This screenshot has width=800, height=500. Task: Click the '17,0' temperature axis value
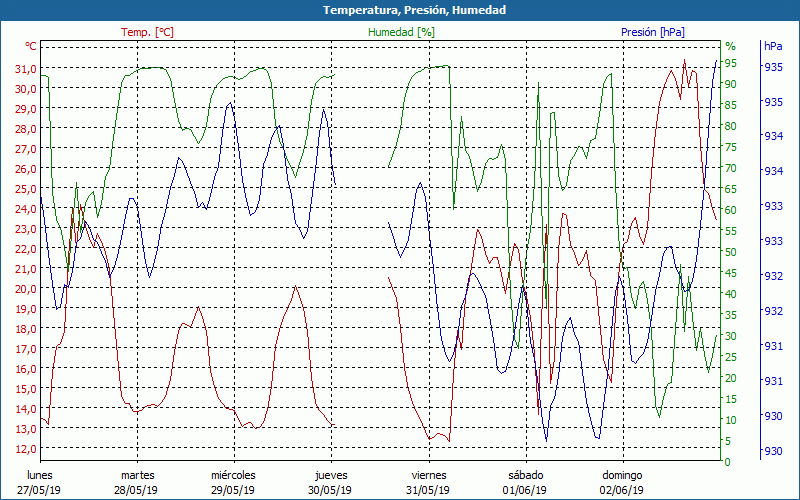point(26,348)
